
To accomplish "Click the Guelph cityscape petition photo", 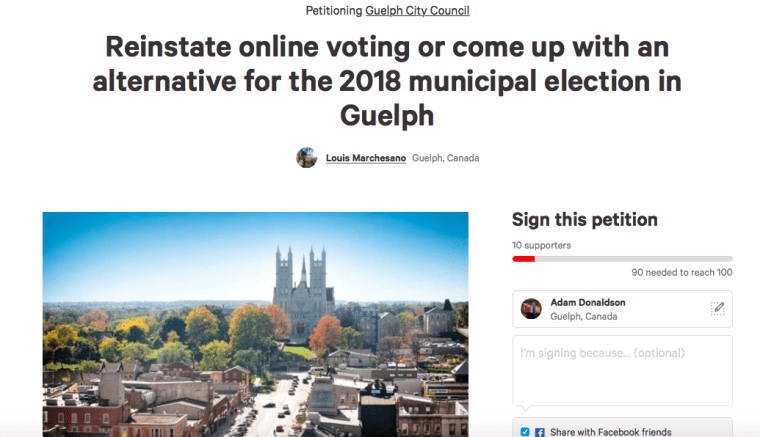I will 255,324.
